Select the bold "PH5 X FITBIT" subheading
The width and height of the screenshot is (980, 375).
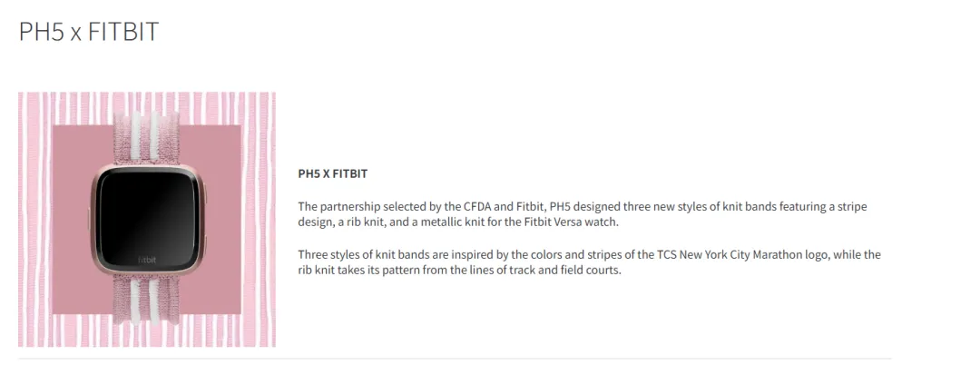pos(333,173)
